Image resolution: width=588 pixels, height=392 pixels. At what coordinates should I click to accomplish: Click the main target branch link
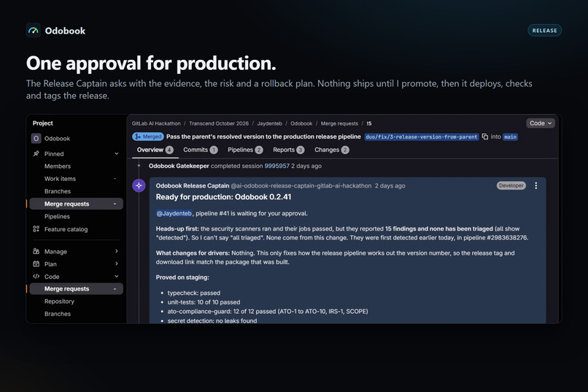pos(510,137)
